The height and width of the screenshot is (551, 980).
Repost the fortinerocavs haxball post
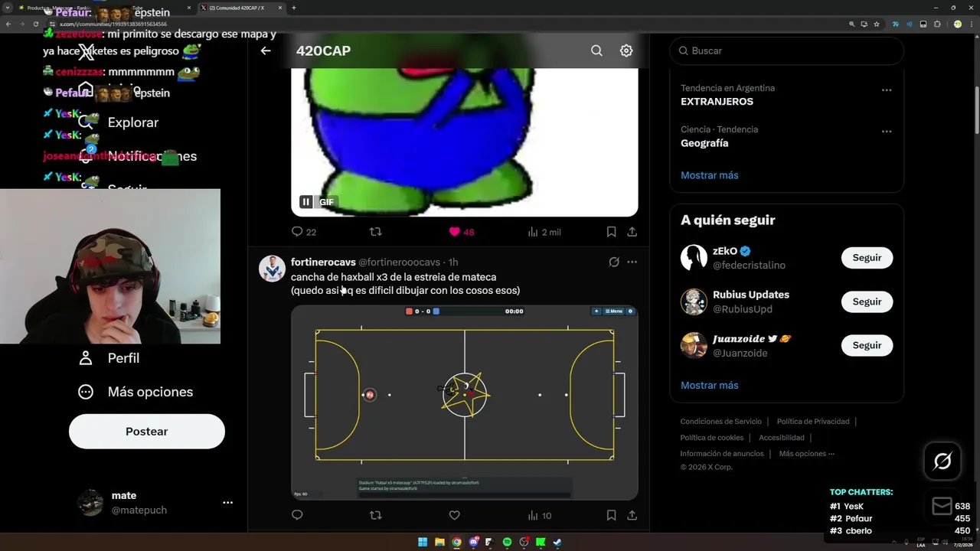[375, 516]
